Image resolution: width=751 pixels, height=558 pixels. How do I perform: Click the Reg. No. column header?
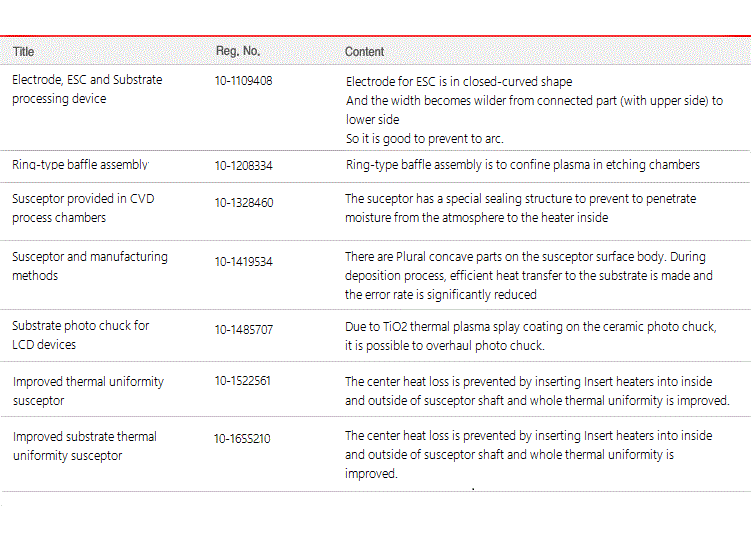tap(238, 51)
